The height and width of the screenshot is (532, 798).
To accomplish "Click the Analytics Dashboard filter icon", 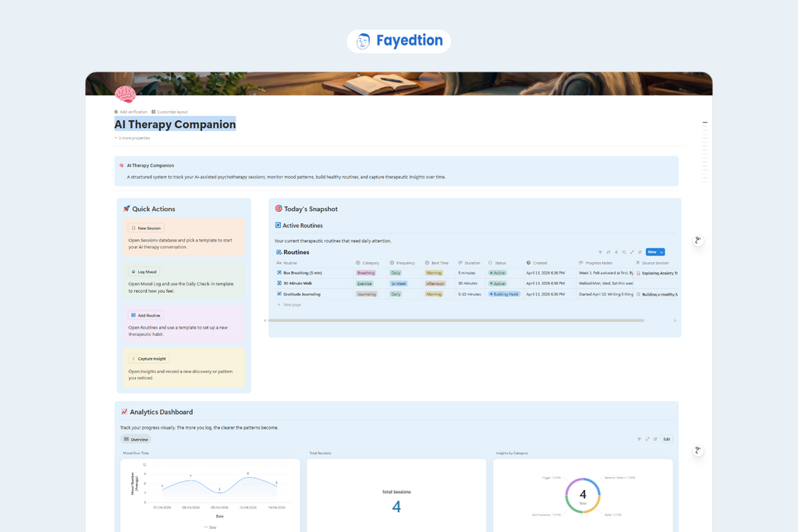I will click(x=639, y=439).
